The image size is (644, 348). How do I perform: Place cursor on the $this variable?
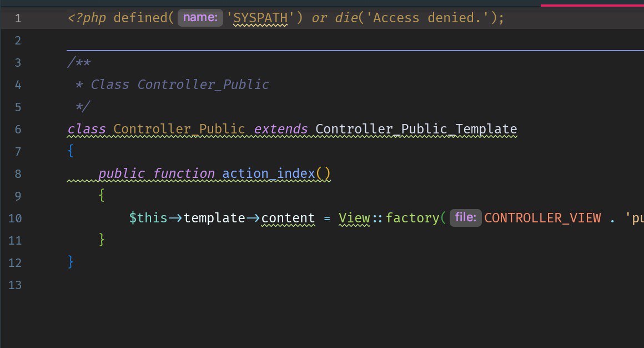pos(148,218)
